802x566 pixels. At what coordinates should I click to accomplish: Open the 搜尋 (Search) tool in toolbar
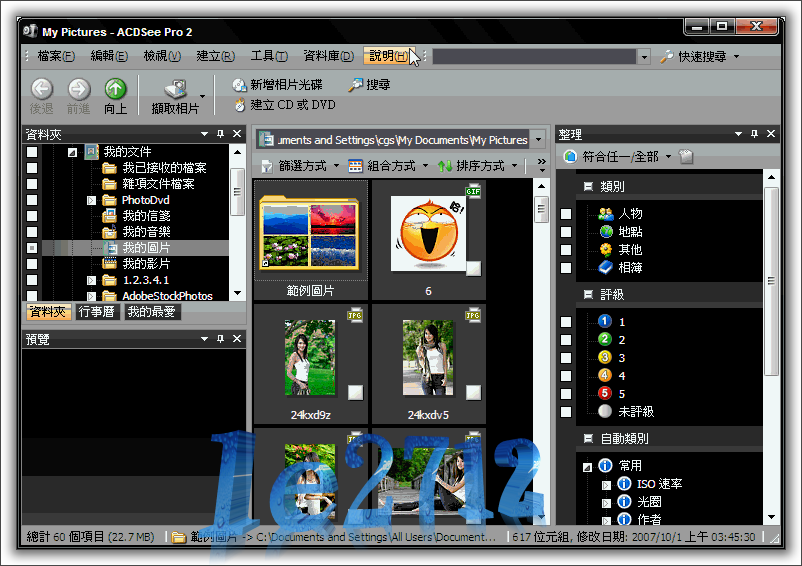(x=355, y=85)
